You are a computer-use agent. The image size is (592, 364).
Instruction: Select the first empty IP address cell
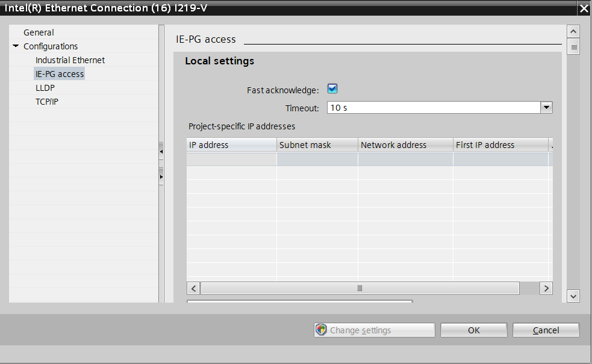pyautogui.click(x=231, y=159)
